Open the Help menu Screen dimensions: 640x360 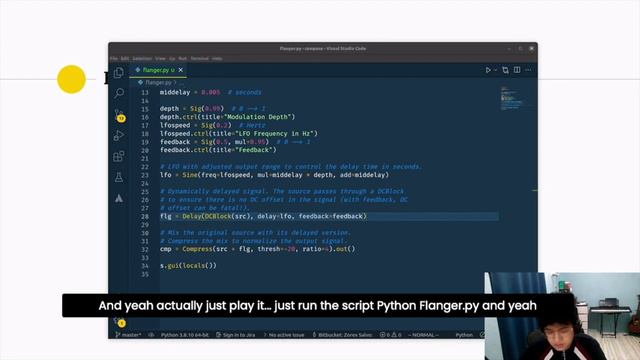coord(217,58)
